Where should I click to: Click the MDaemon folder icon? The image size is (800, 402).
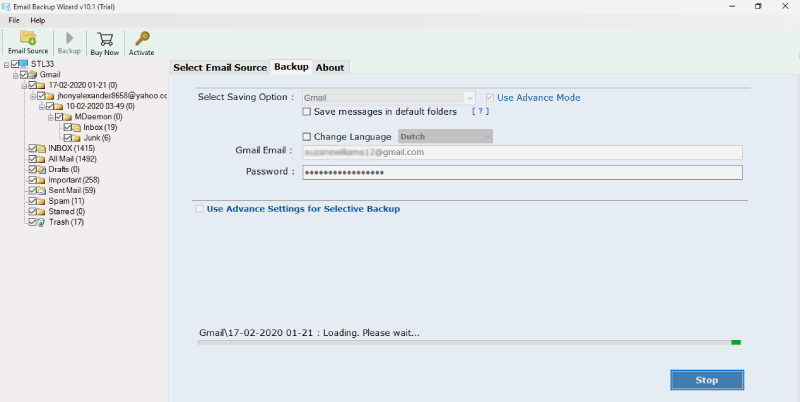pyautogui.click(x=68, y=117)
